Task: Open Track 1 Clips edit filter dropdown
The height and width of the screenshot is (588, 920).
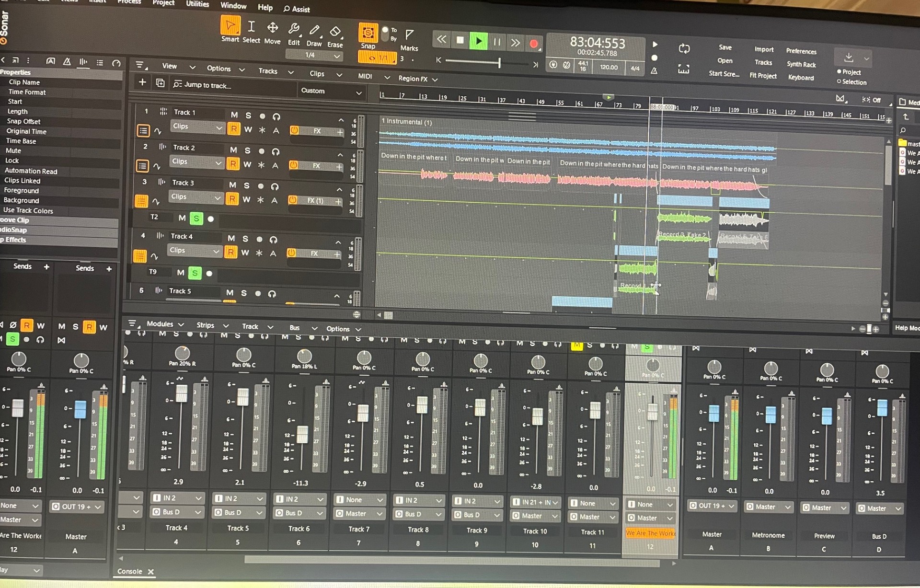Action: [x=197, y=127]
